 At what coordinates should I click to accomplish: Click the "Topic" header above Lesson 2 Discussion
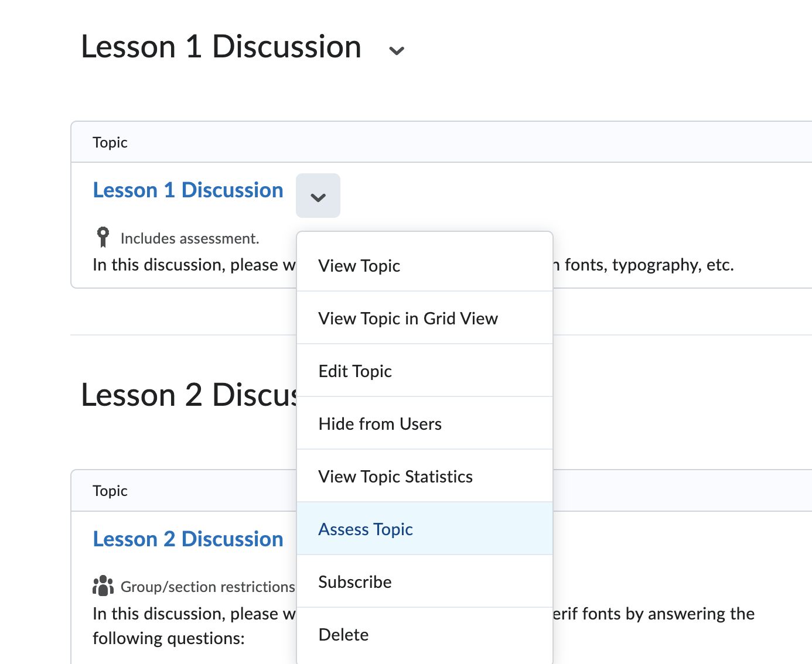click(110, 491)
